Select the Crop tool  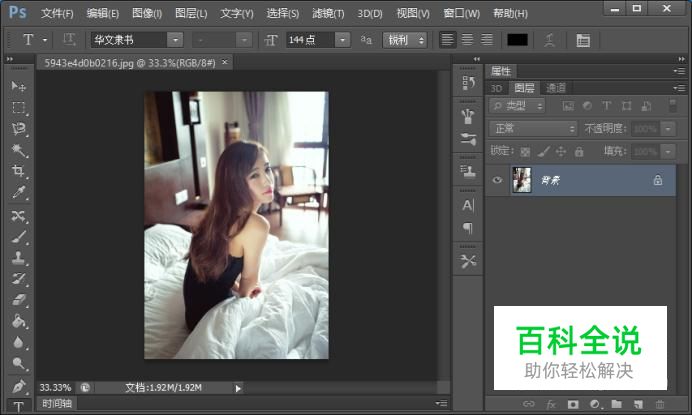18,171
